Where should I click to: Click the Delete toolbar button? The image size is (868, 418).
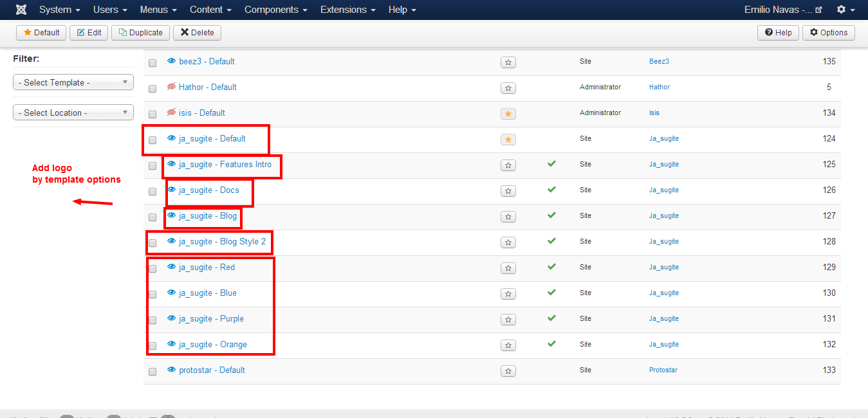tap(197, 33)
